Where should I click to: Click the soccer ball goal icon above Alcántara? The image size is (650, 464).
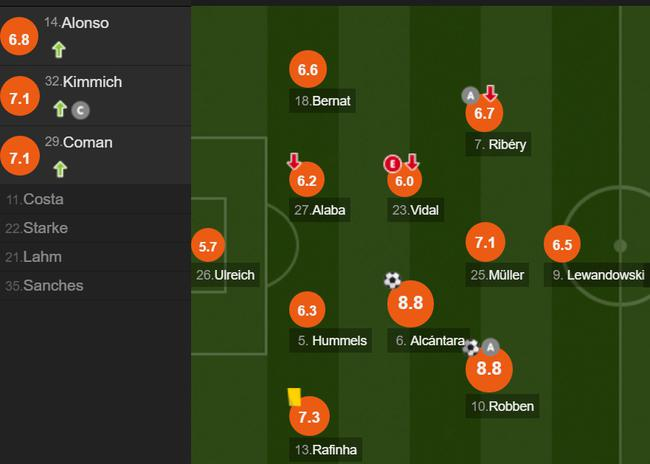392,281
